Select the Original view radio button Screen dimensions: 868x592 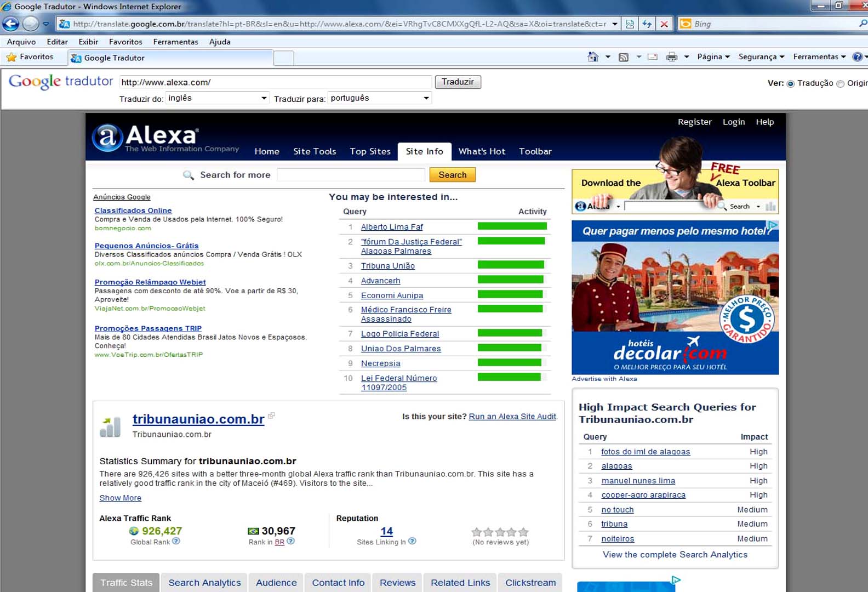tap(840, 84)
